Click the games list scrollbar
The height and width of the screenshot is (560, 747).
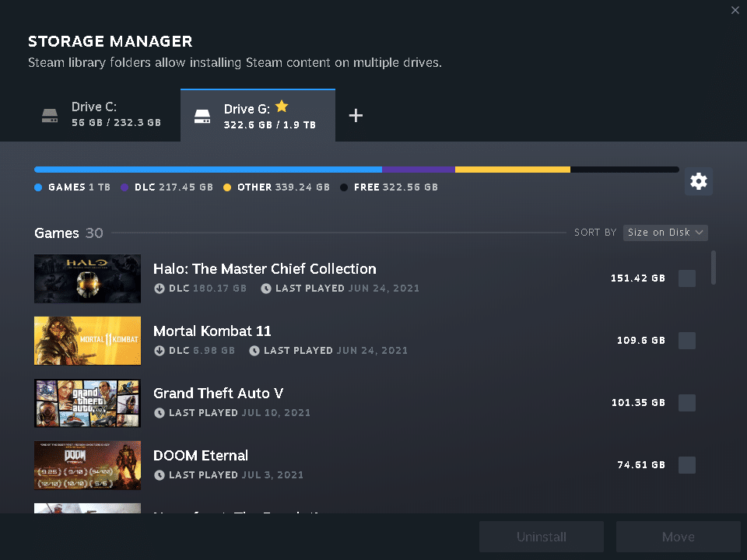pos(714,268)
